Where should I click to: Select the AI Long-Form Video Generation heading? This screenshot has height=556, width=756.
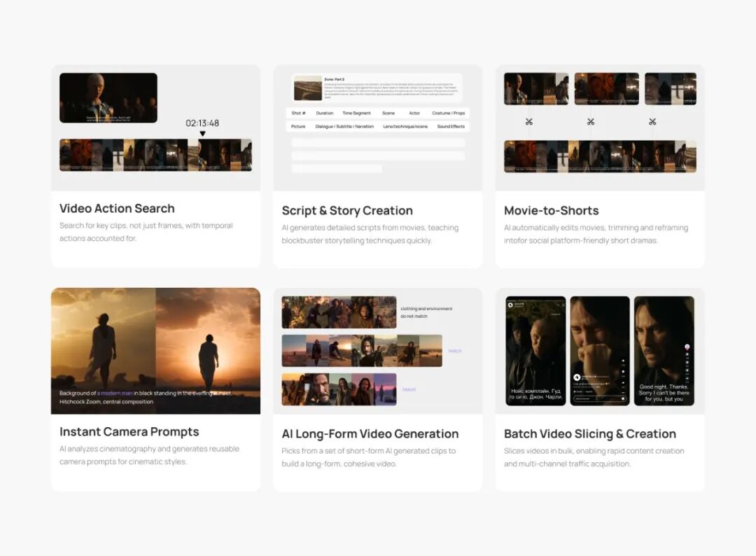(370, 434)
